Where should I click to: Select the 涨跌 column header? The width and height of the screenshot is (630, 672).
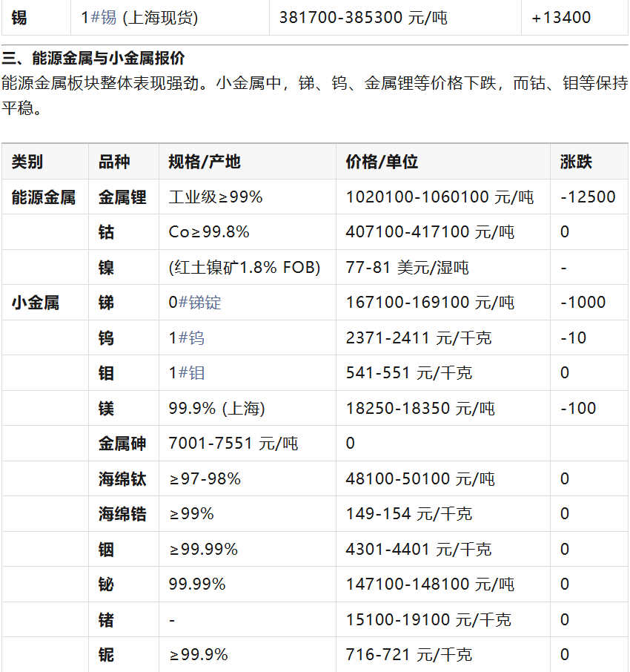576,162
